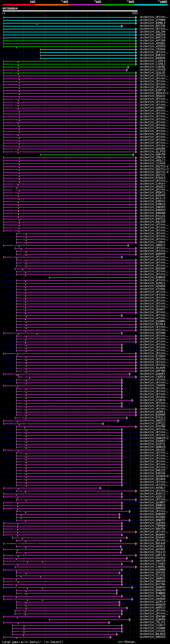Click the label UniRef100_B4R693

coord(152,210)
